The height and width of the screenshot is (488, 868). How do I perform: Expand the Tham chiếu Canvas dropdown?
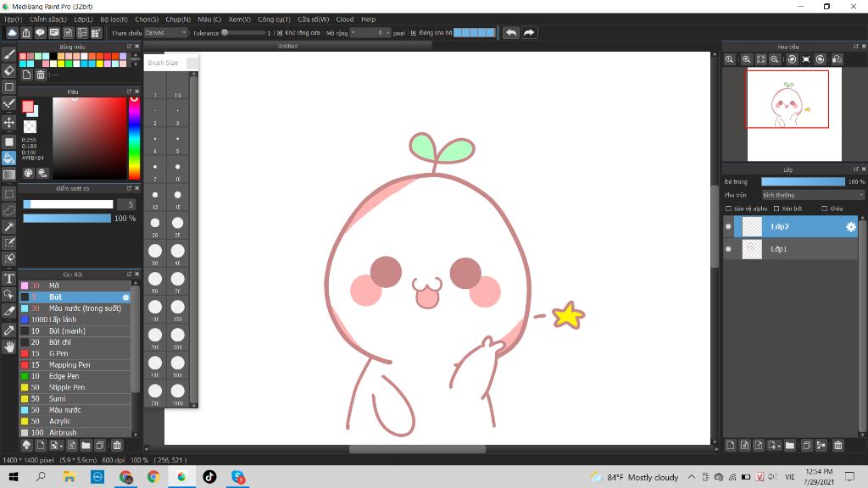(165, 33)
